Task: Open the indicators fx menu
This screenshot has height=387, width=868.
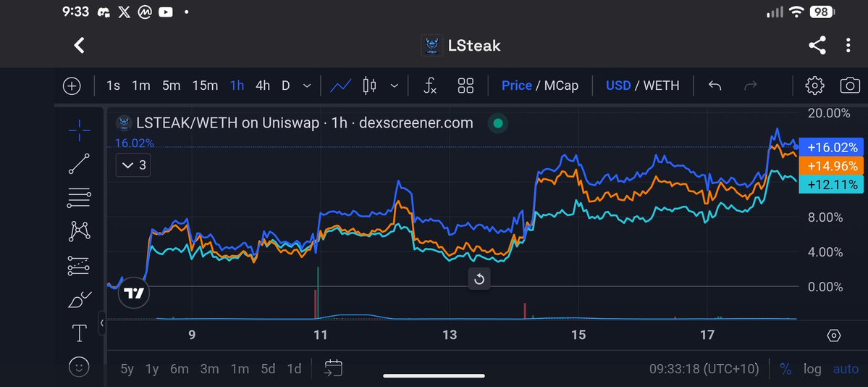Action: 429,86
